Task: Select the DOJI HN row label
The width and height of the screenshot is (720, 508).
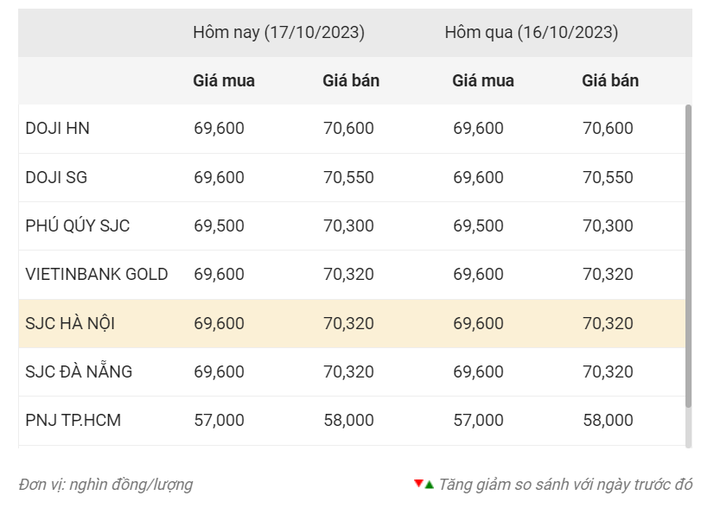Action: [57, 128]
